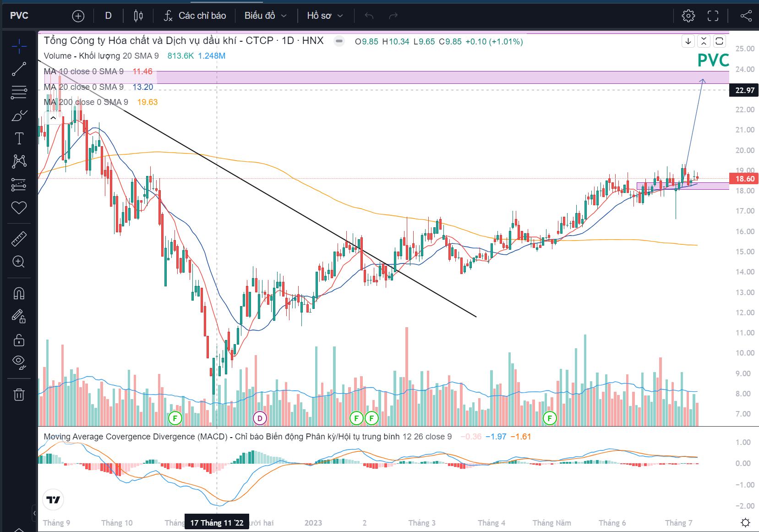The height and width of the screenshot is (532, 759).
Task: Click the 25.00 price axis label
Action: pos(745,49)
